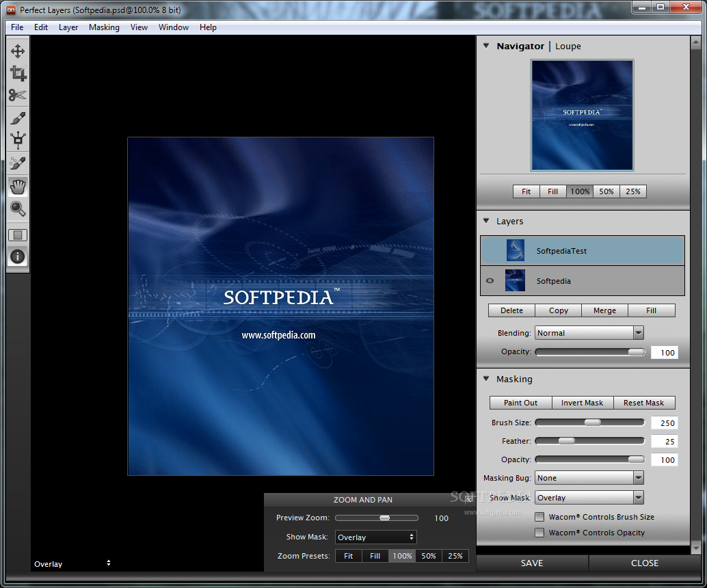Image resolution: width=707 pixels, height=588 pixels.
Task: Click the Brush Size value field 250
Action: point(664,423)
